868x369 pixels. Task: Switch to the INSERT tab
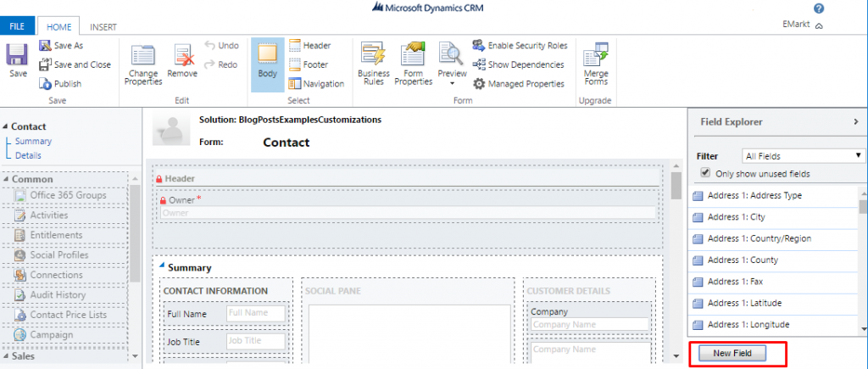point(103,26)
